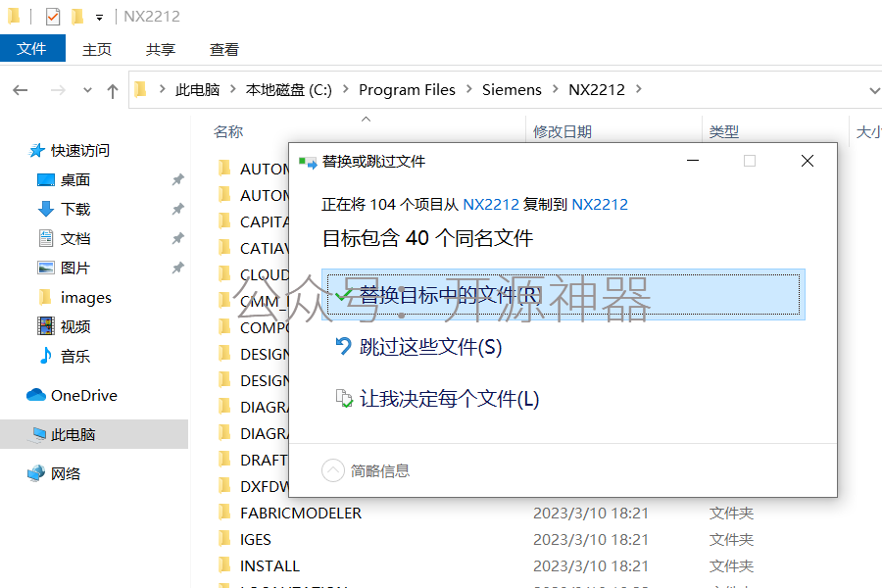
Task: Sort by 名称 column header
Action: (228, 131)
